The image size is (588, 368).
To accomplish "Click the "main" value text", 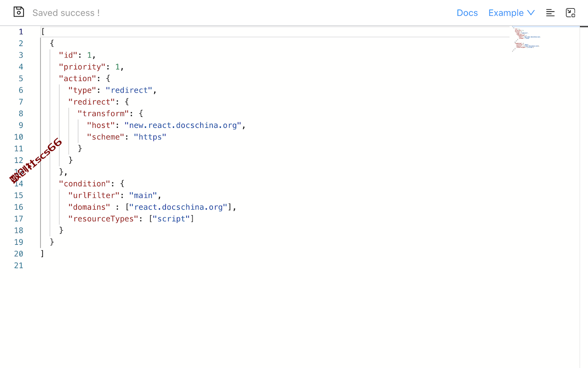I will 143,195.
